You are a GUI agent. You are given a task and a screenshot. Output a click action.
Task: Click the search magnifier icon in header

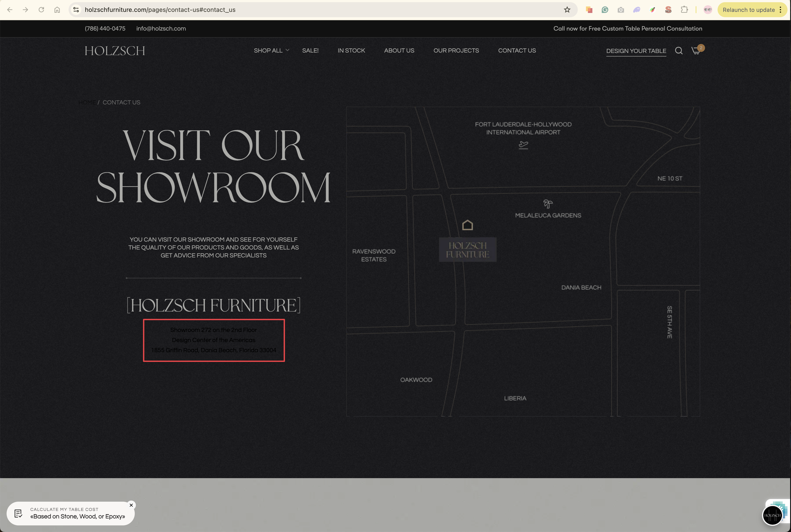point(678,51)
